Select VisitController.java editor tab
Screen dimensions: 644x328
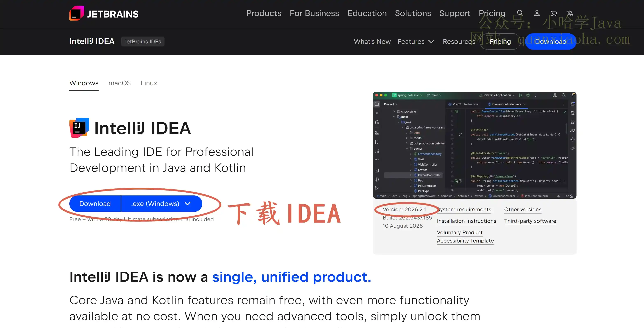463,104
